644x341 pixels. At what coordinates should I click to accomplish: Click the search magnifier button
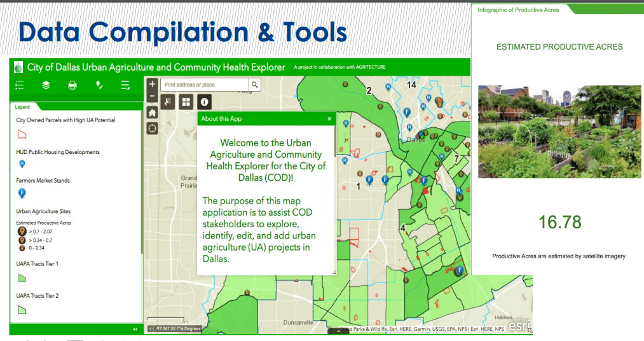click(254, 85)
